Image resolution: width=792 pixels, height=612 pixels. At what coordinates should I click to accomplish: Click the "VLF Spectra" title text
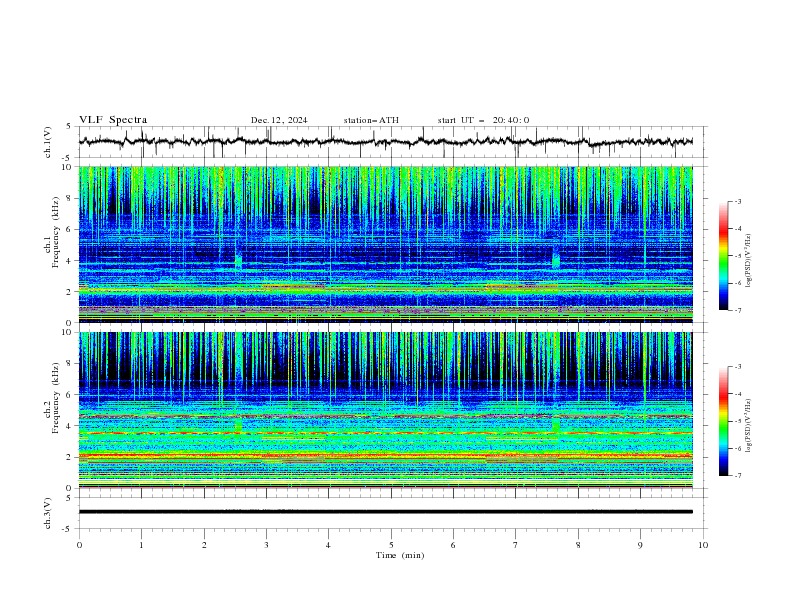coord(113,120)
